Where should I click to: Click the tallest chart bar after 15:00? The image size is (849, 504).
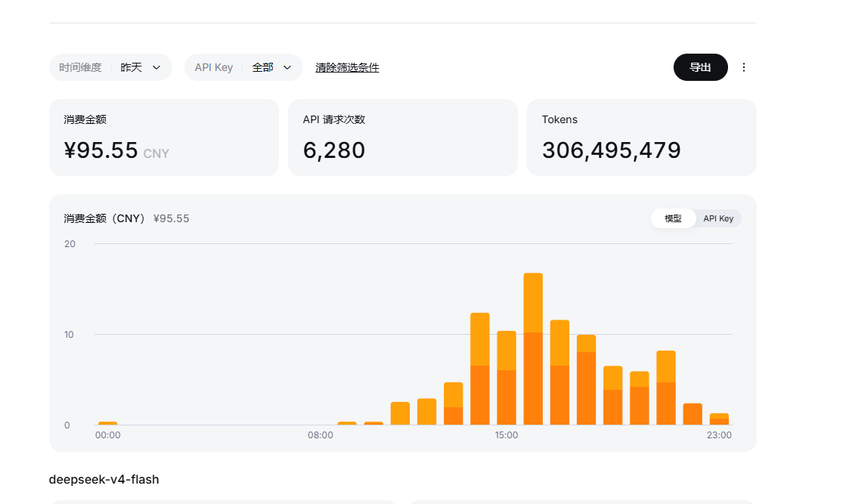pyautogui.click(x=533, y=348)
